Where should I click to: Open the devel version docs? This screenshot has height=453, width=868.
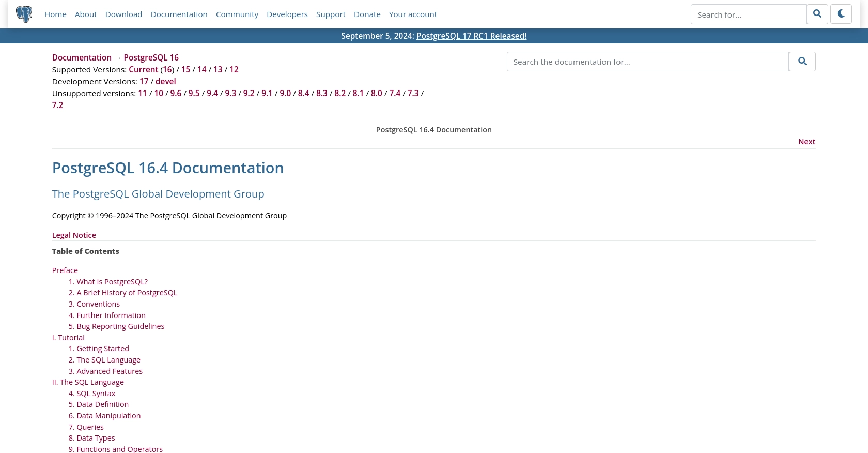point(166,81)
